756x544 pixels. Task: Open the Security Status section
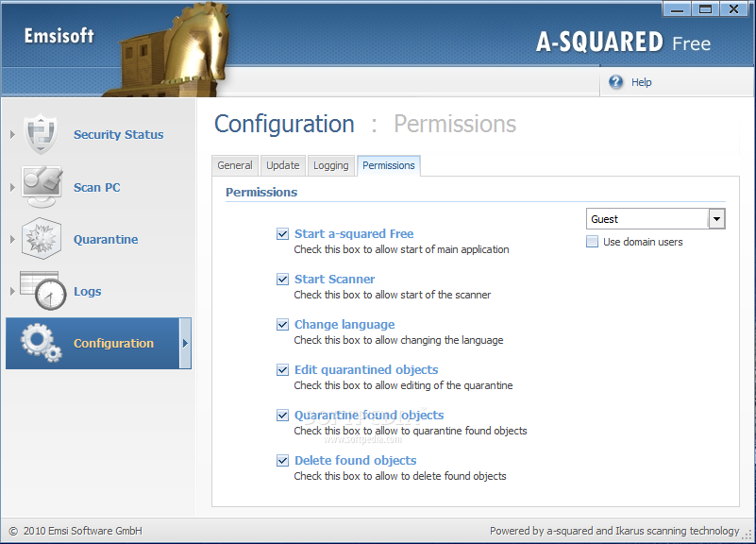[x=118, y=134]
